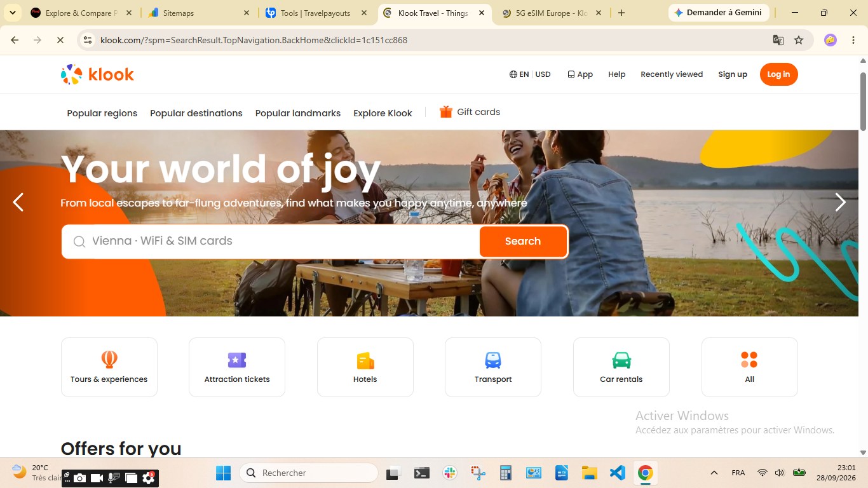868x488 pixels.
Task: Open the App download link
Action: (580, 74)
